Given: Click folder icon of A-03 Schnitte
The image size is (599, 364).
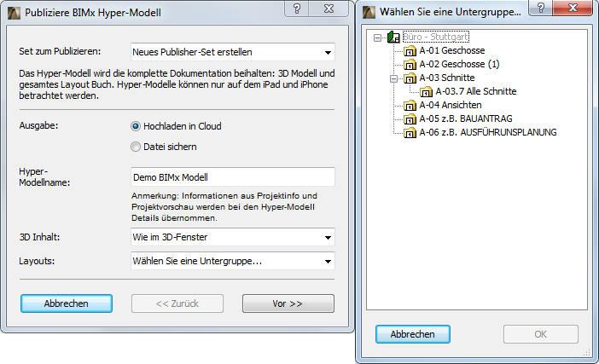Looking at the screenshot, I should click(x=410, y=78).
